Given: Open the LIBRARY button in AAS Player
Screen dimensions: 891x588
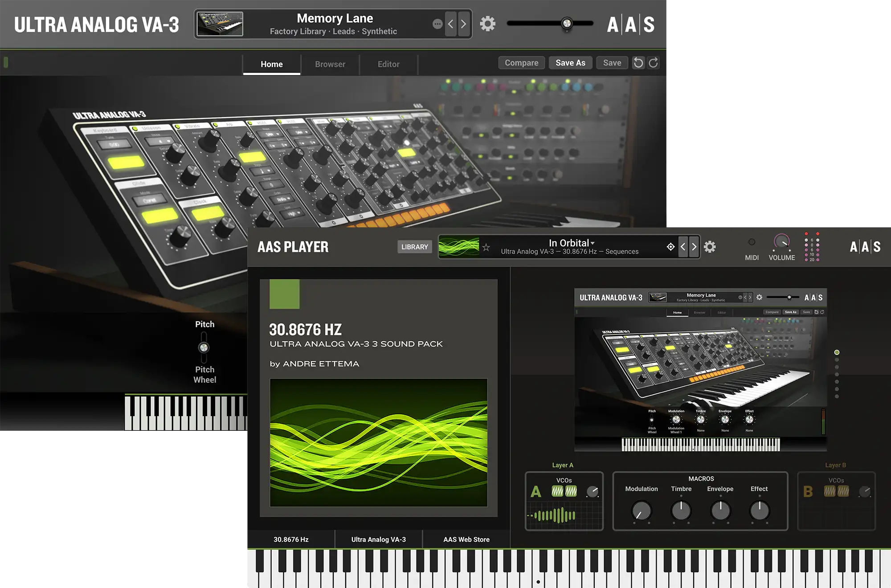Looking at the screenshot, I should coord(414,247).
